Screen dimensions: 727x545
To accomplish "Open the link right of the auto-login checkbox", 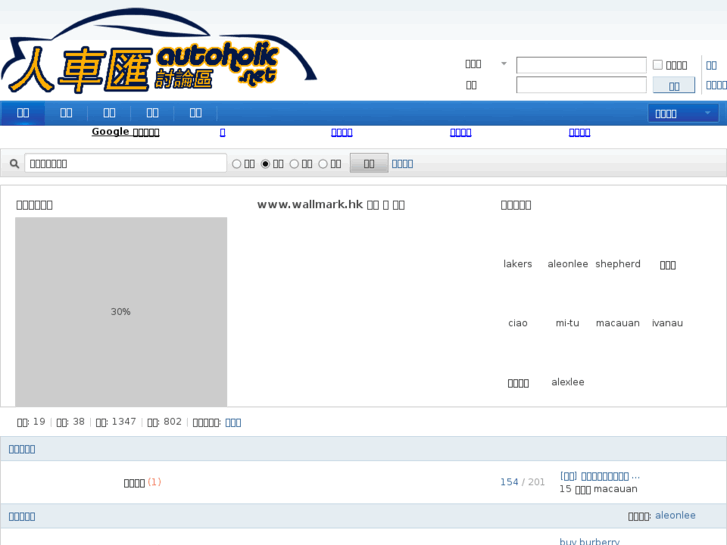I will 711,65.
